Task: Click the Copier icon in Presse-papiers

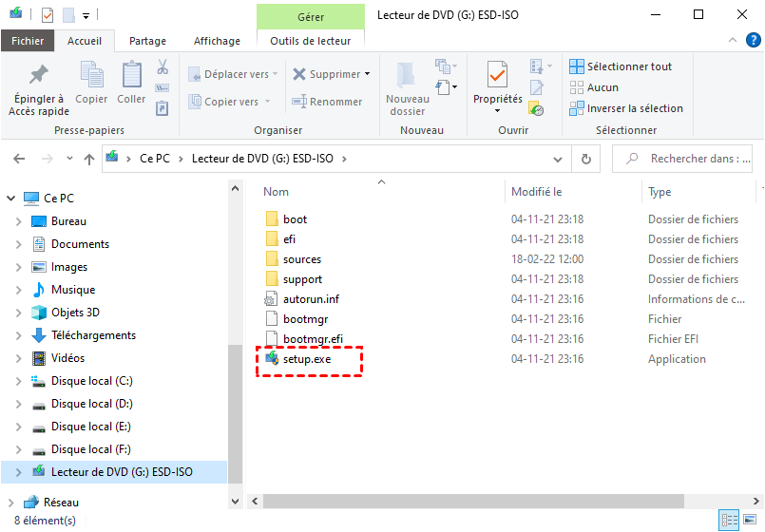Action: click(91, 75)
